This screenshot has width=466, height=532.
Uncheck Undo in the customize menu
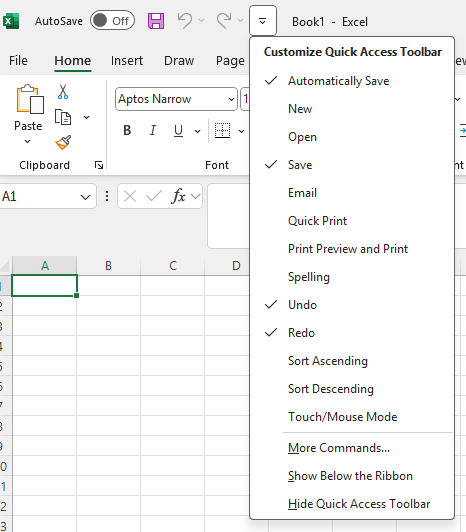click(x=352, y=305)
